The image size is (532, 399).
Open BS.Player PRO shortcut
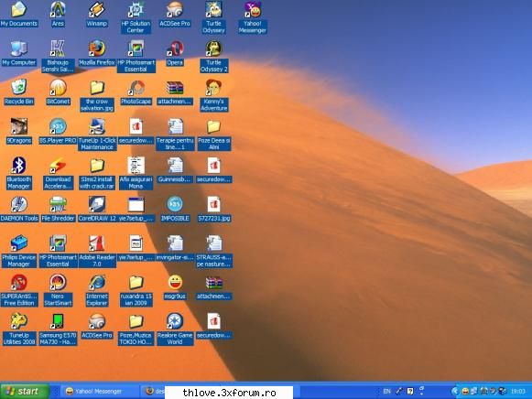[58, 131]
